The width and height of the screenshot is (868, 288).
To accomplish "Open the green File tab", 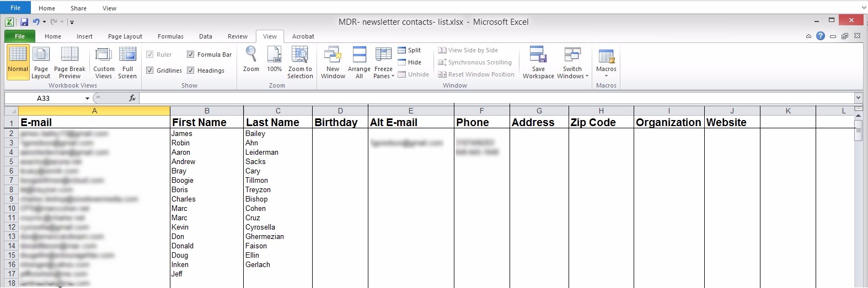I will [x=20, y=36].
